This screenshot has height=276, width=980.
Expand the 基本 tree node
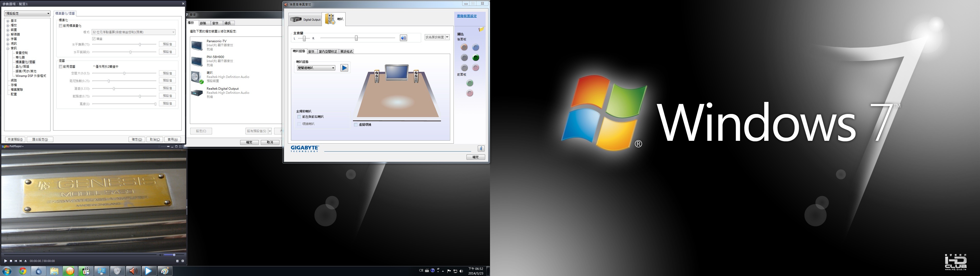click(8, 21)
